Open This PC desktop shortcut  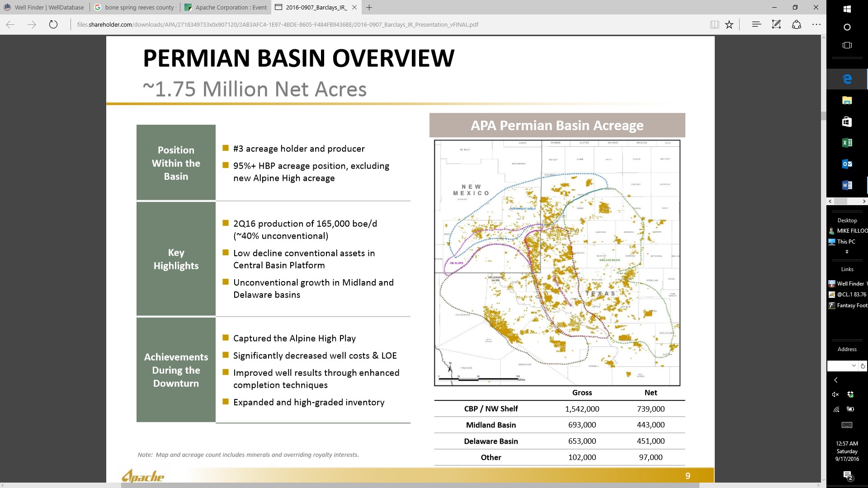pos(842,242)
